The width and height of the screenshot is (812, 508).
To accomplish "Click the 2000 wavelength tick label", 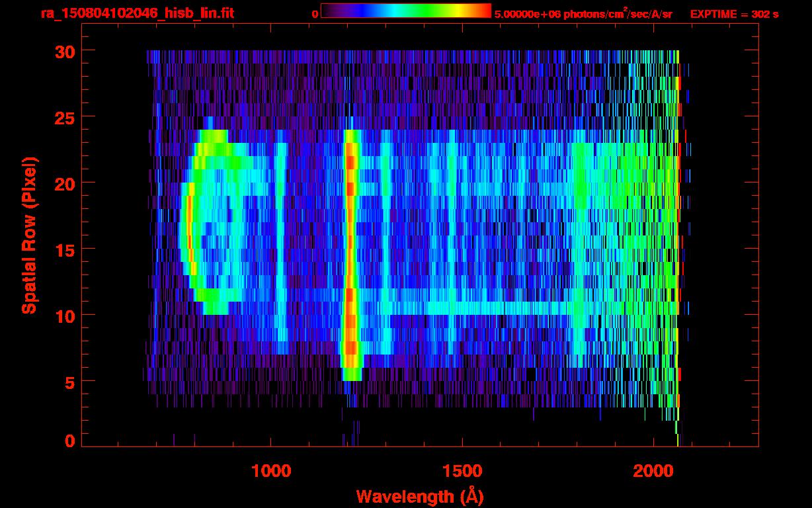I will pyautogui.click(x=653, y=471).
